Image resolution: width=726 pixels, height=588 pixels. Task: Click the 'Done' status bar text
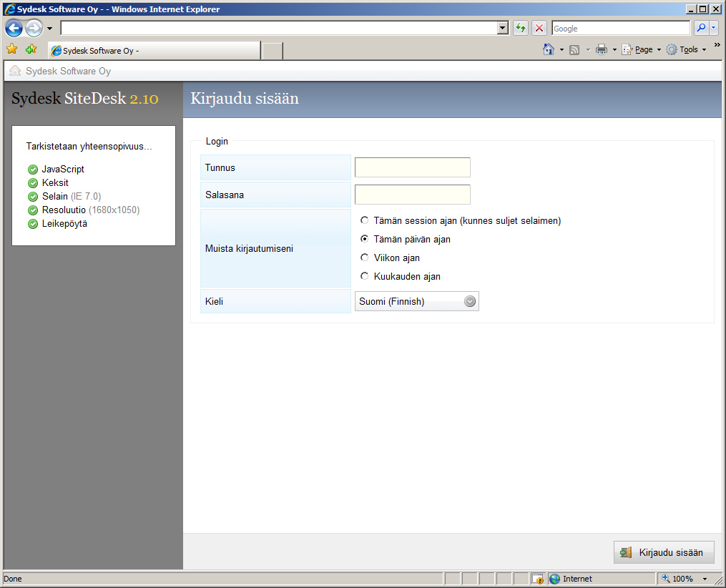pyautogui.click(x=12, y=579)
